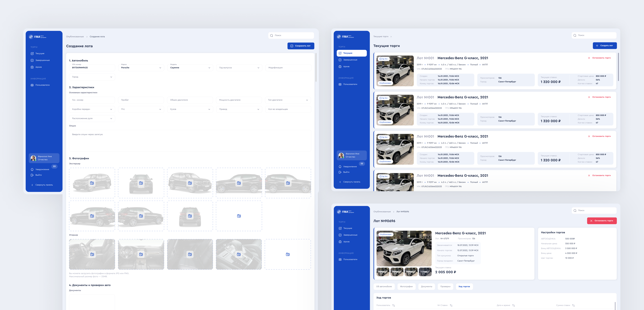
Task: Open the Расположение руля dropdown
Action: point(92,118)
